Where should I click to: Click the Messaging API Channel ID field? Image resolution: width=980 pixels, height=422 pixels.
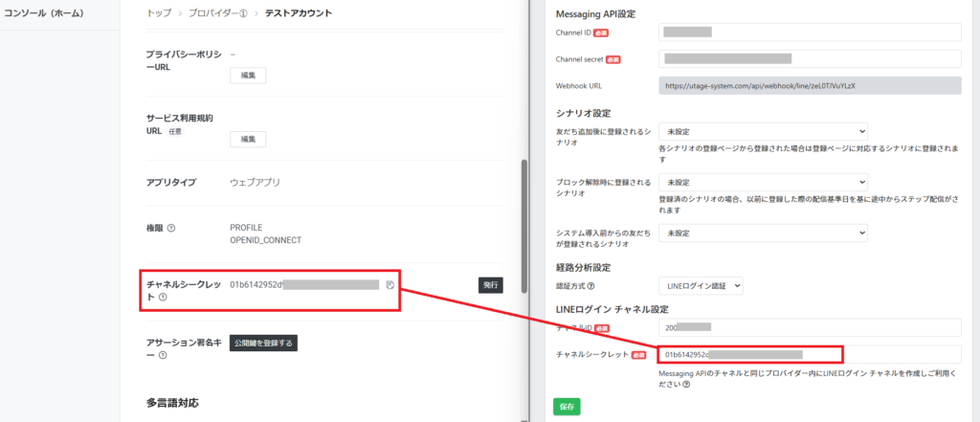[810, 33]
